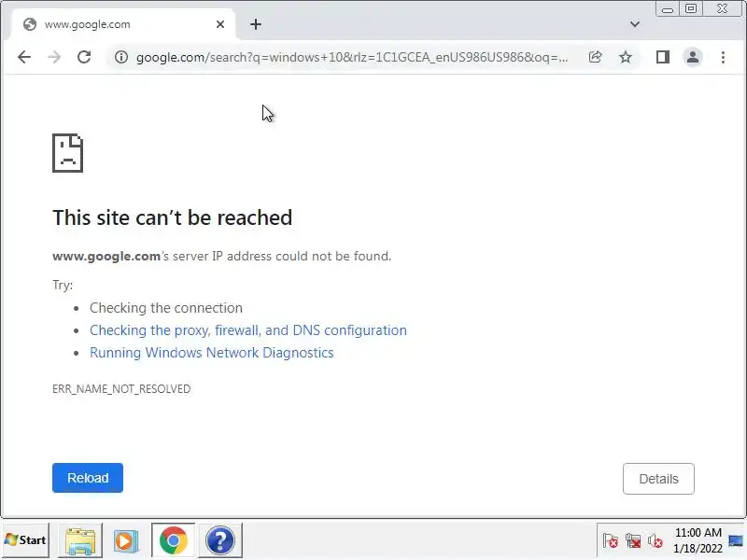Open the side panel icon

tap(663, 57)
